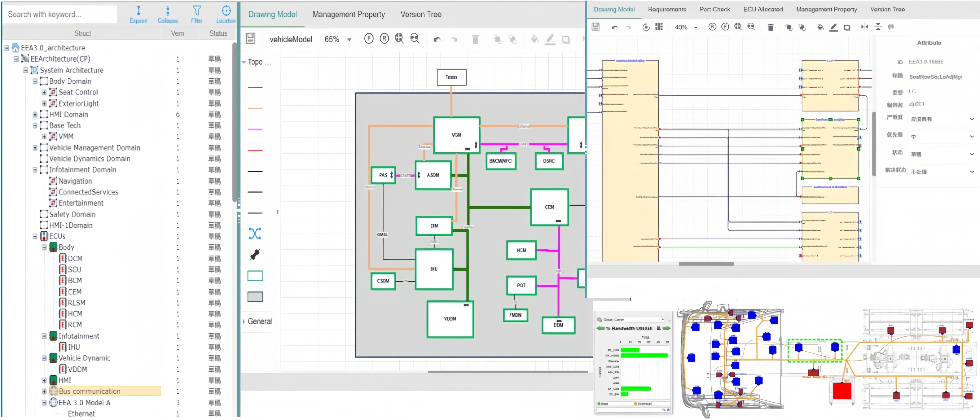980x420 pixels.
Task: Select the plug connector tool in palette
Action: (x=255, y=254)
